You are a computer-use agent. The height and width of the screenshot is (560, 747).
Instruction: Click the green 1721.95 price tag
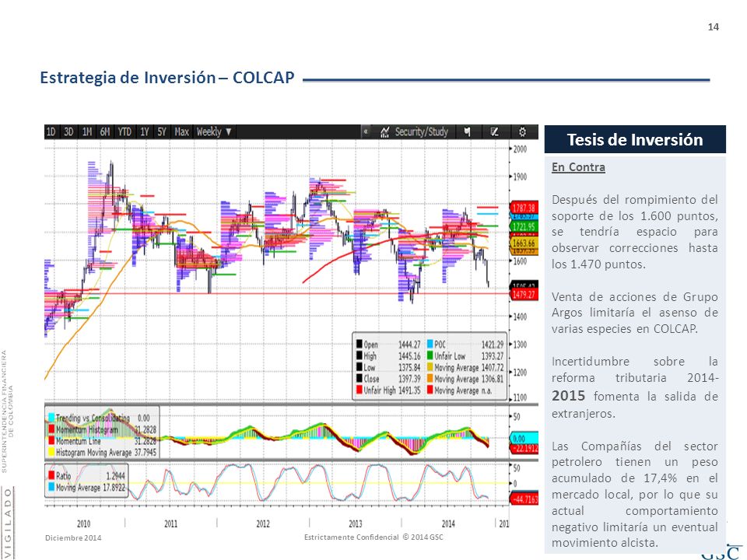pyautogui.click(x=524, y=226)
